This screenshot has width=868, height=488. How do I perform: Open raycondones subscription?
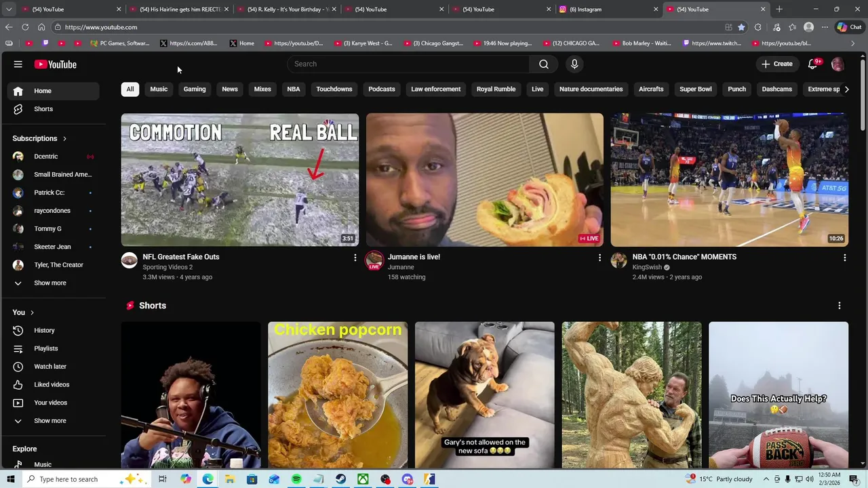point(52,211)
